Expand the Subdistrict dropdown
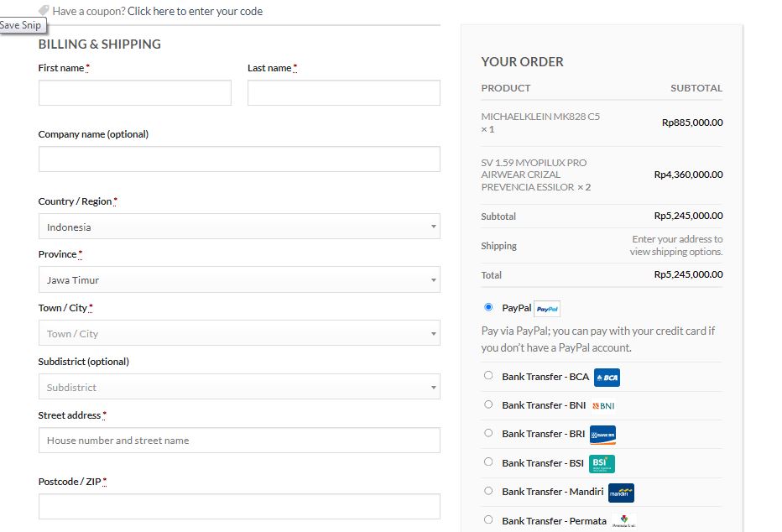 point(239,388)
